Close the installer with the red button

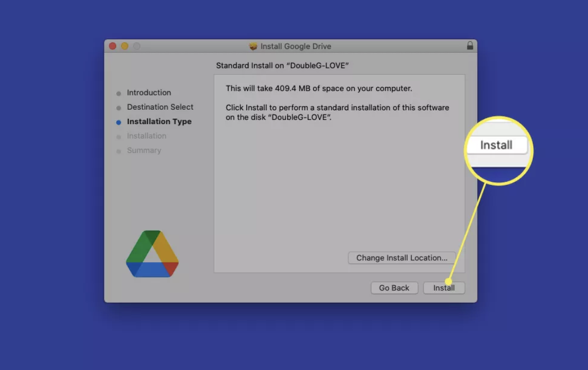(x=113, y=46)
